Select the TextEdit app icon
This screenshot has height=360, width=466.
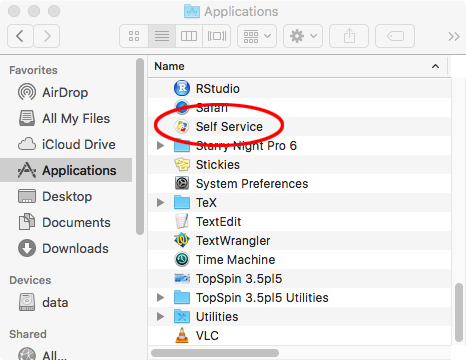pyautogui.click(x=182, y=221)
